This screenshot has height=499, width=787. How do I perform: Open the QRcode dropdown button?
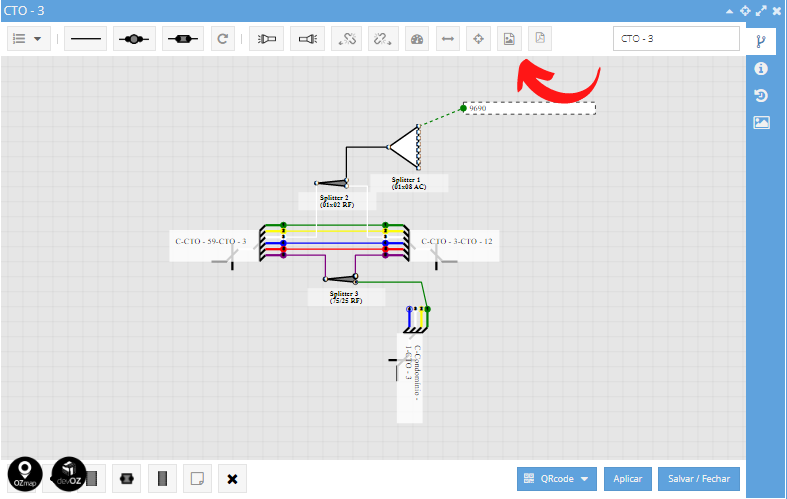(557, 479)
